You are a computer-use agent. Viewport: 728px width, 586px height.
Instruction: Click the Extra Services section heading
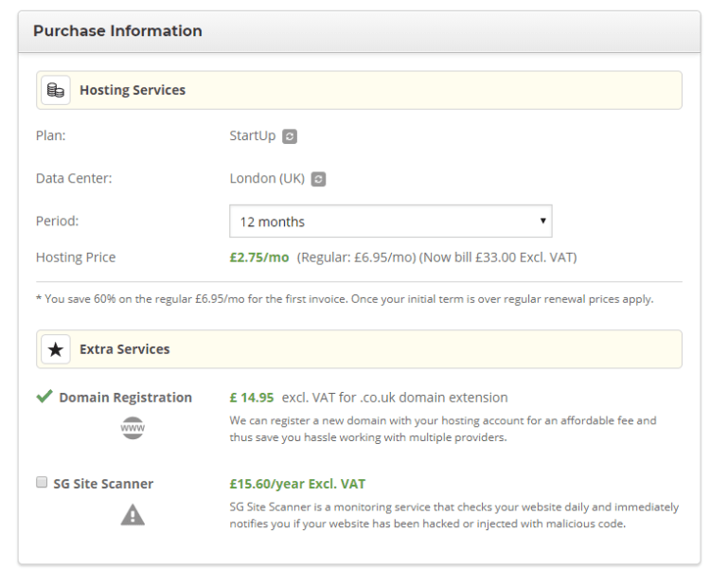point(125,349)
